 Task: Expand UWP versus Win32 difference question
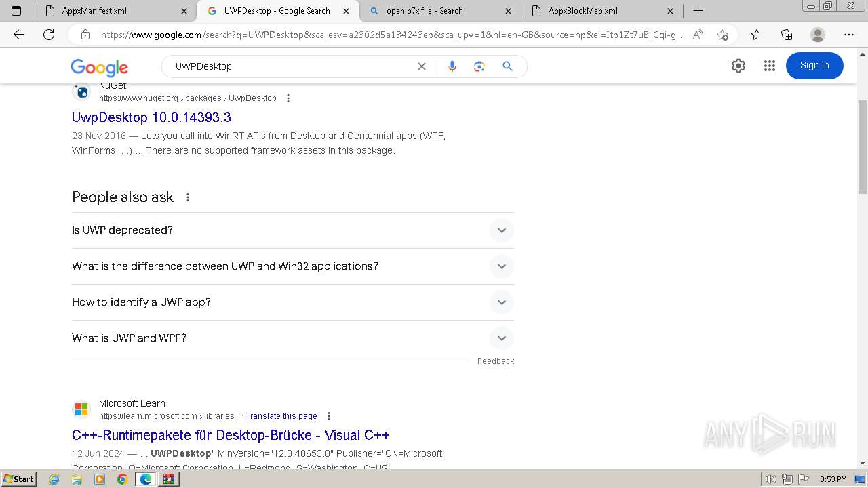click(293, 266)
